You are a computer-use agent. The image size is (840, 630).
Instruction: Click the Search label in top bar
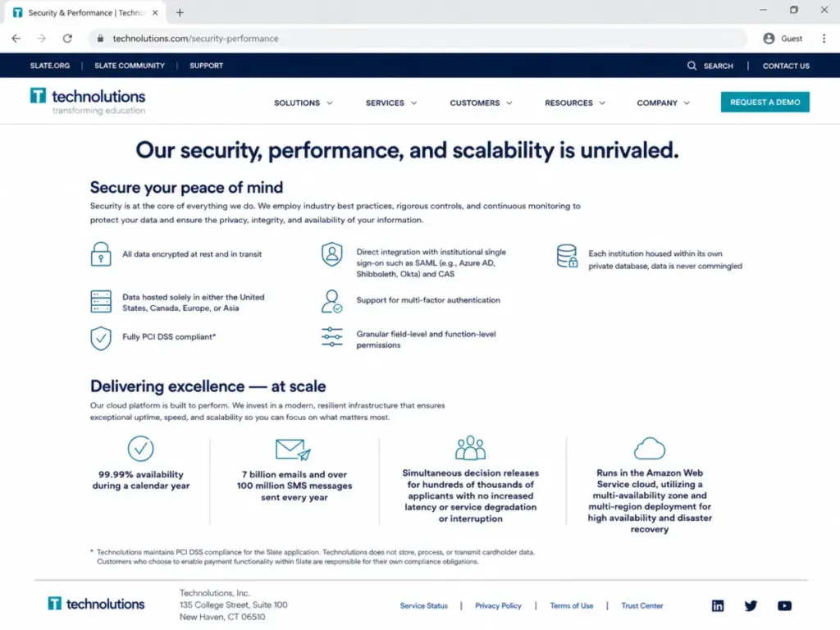[x=718, y=66]
